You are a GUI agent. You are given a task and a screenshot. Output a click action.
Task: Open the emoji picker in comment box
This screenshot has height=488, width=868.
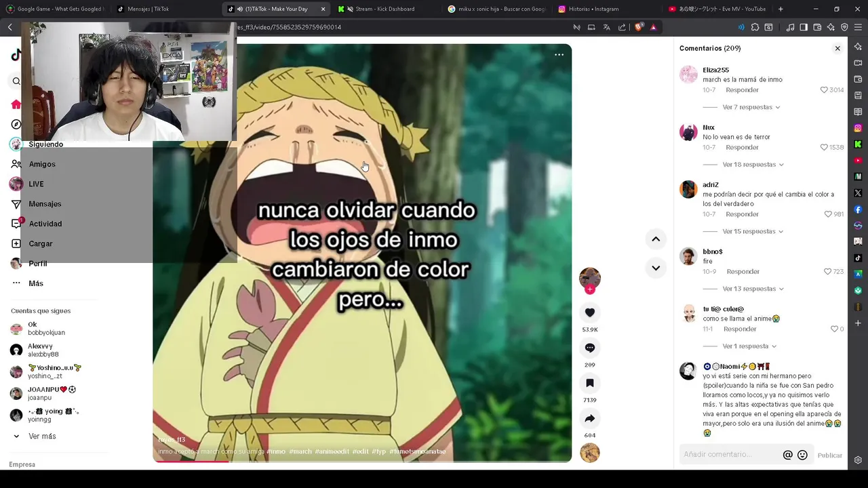(x=802, y=455)
